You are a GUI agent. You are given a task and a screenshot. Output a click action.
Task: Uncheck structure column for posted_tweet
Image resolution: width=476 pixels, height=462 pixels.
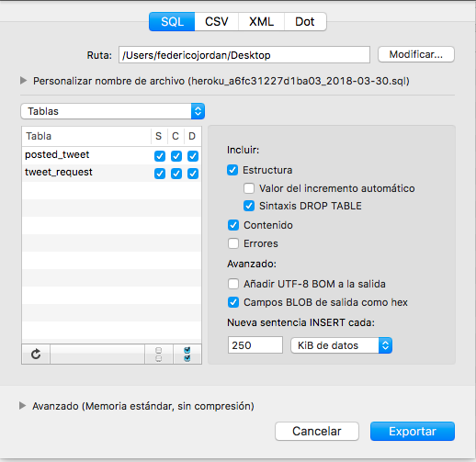(x=160, y=156)
